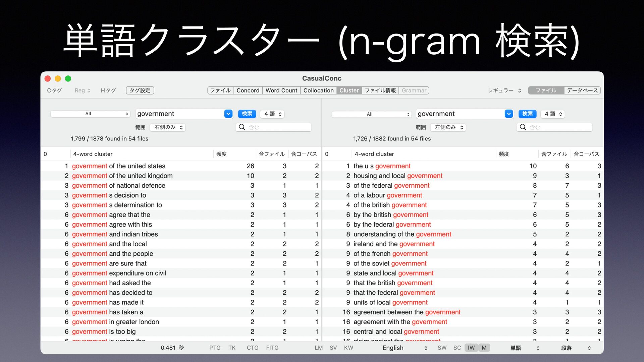The height and width of the screenshot is (362, 644).
Task: Toggle the IW option in status bar
Action: [471, 348]
